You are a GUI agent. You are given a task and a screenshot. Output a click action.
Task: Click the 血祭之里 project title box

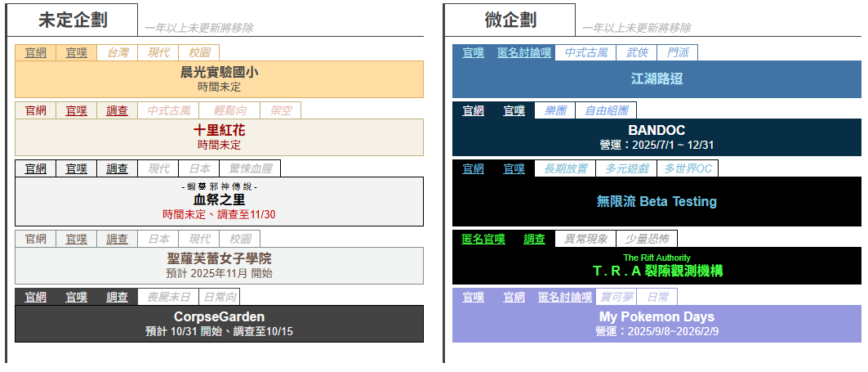click(x=219, y=201)
